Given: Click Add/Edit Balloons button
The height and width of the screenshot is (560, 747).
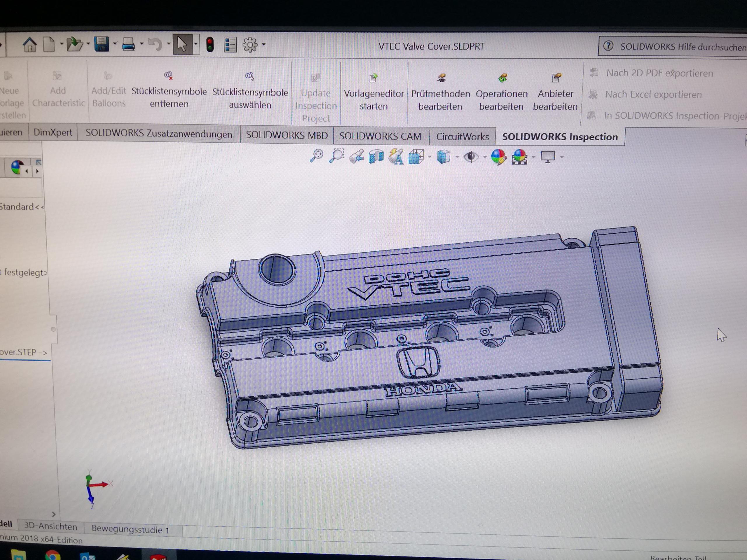Looking at the screenshot, I should pos(109,90).
